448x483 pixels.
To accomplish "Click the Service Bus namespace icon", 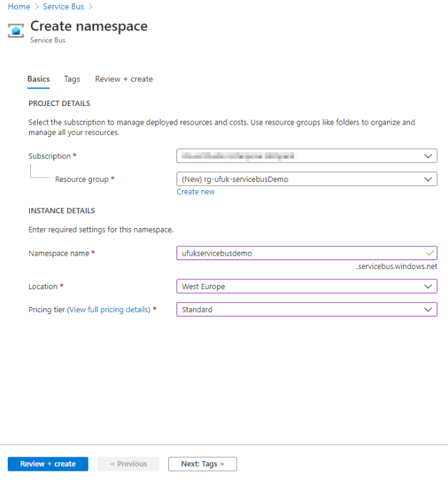I will 16,31.
